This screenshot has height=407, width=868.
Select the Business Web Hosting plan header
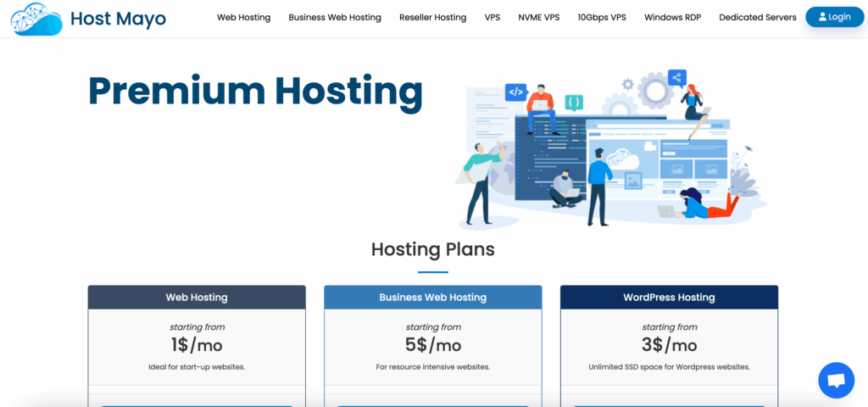pyautogui.click(x=432, y=298)
